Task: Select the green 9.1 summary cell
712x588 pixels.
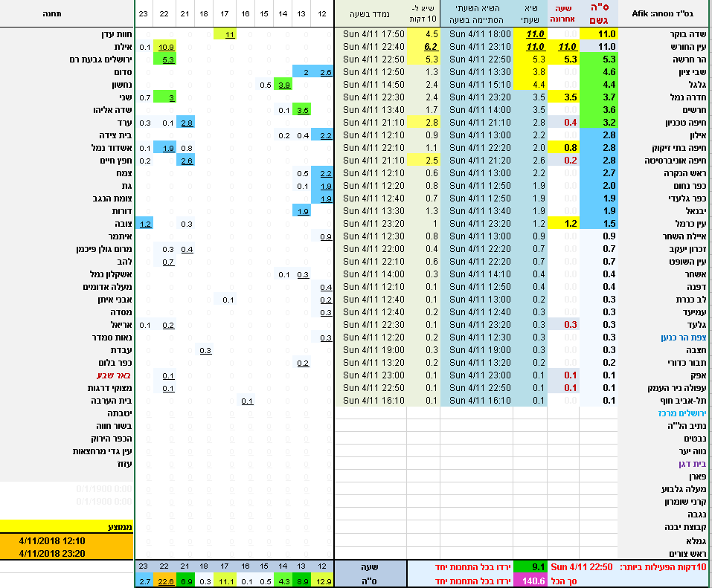Action: (530, 566)
